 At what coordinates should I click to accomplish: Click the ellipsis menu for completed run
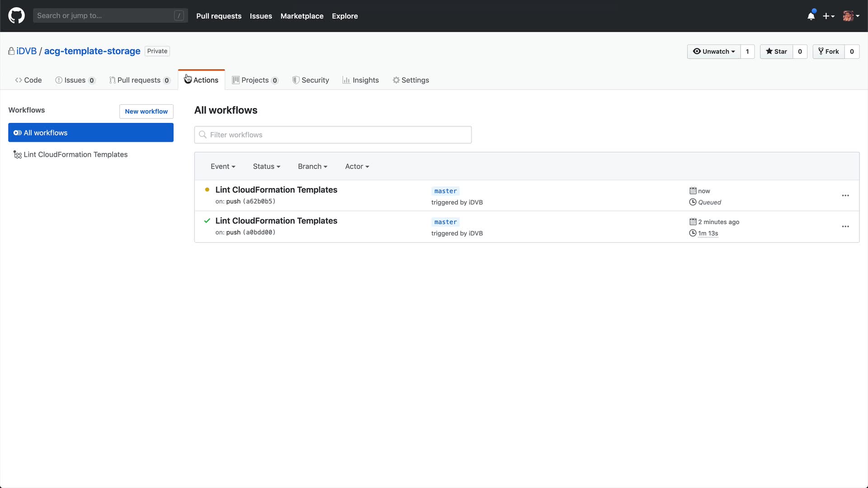845,226
